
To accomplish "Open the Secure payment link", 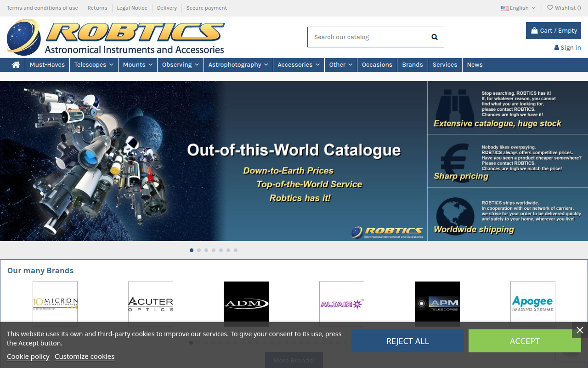I will tap(207, 8).
